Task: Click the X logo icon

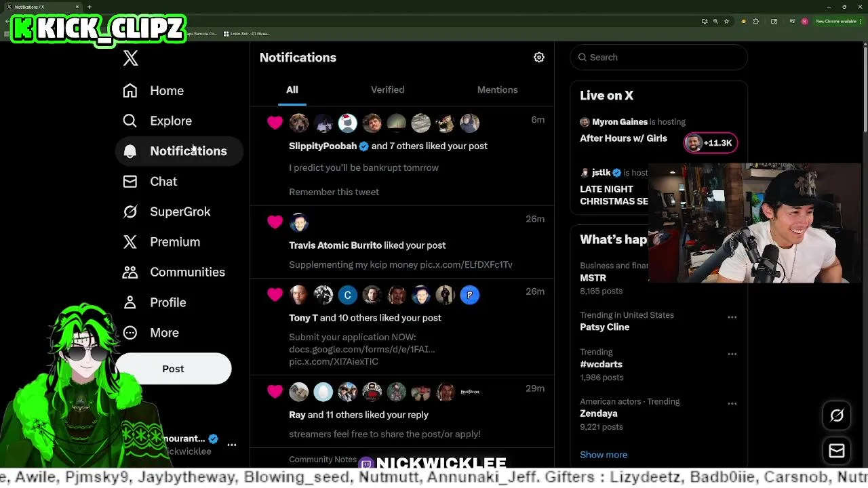Action: (x=131, y=58)
